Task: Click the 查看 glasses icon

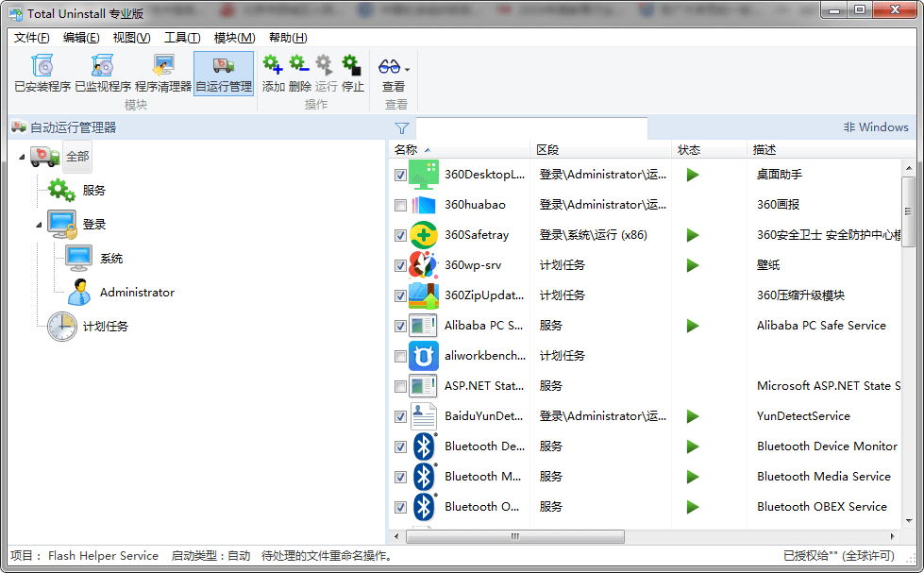Action: [x=389, y=66]
